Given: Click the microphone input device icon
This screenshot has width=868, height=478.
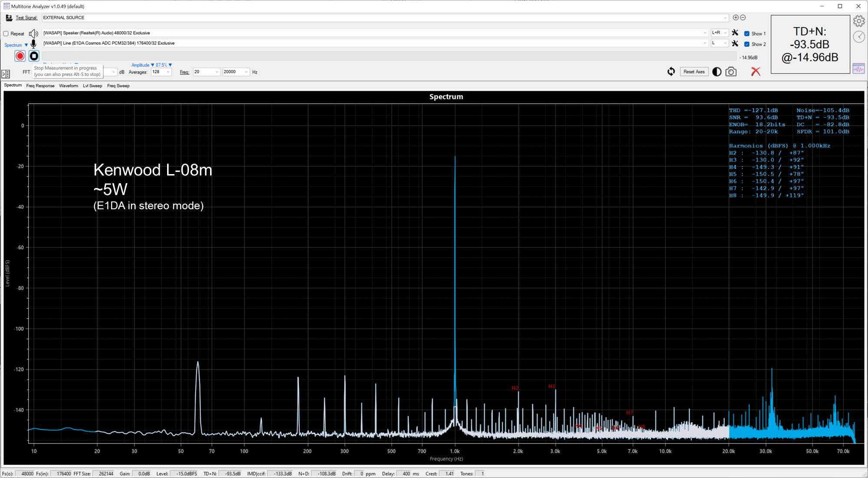Looking at the screenshot, I should (x=33, y=44).
